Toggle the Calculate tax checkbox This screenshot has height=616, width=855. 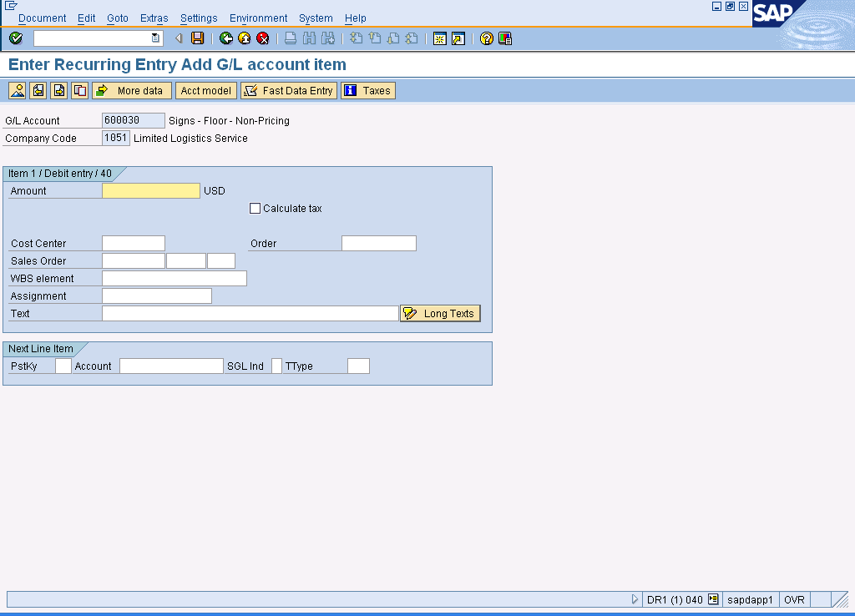(255, 208)
